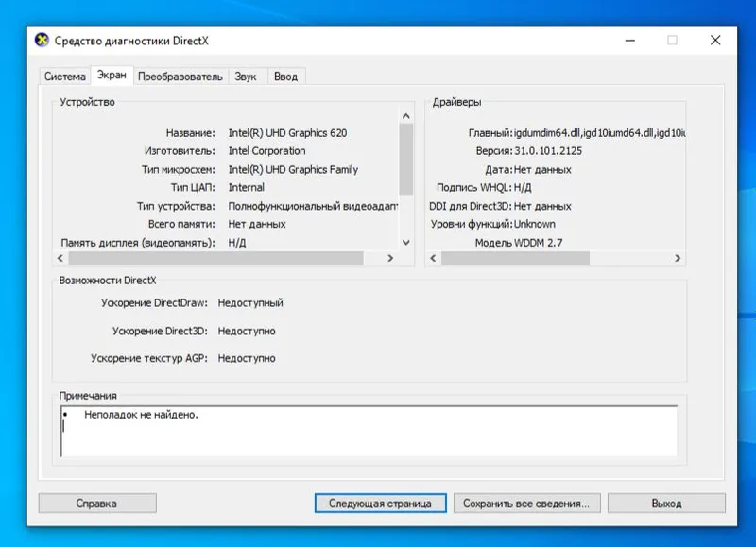756x547 pixels.
Task: Click right arrow of Драйверы horizontal scrollbar
Action: click(678, 258)
